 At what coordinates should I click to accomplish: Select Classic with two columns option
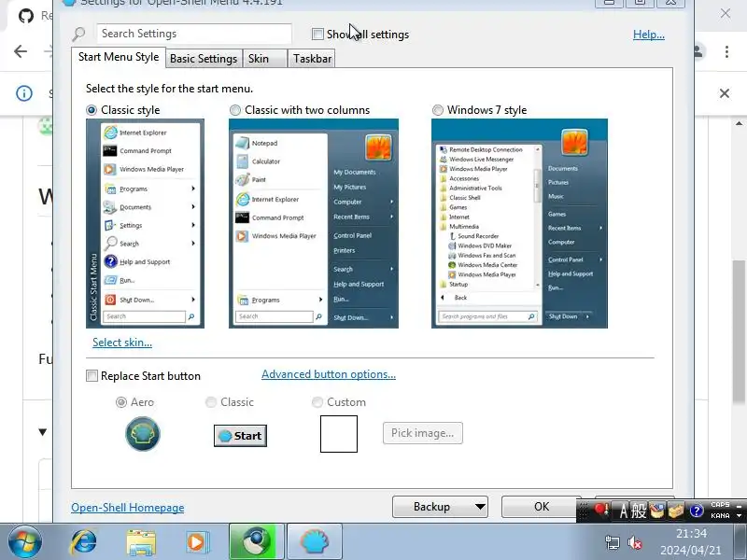(x=235, y=110)
